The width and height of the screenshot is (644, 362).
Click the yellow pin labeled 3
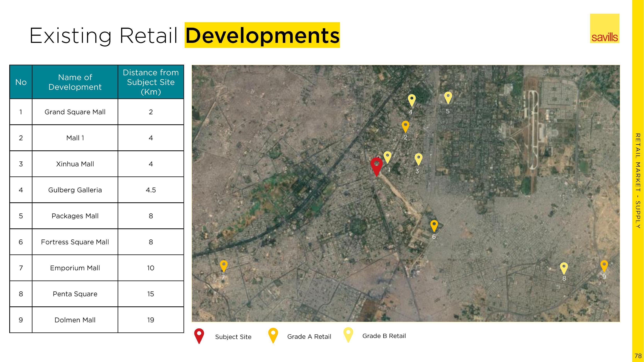[418, 158]
